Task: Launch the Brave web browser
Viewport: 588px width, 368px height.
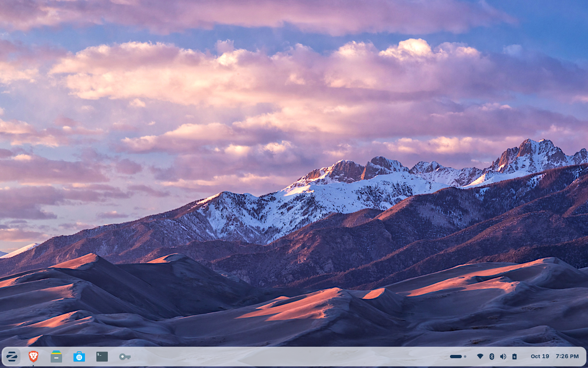Action: (x=33, y=356)
